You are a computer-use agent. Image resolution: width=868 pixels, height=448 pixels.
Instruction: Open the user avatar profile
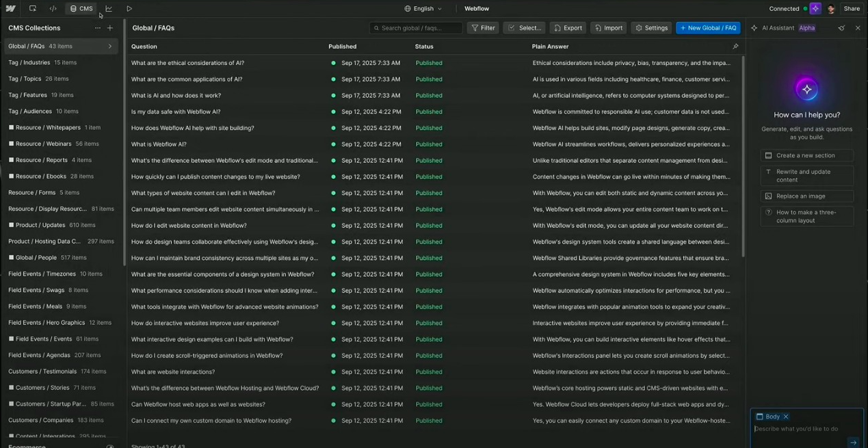click(x=831, y=9)
